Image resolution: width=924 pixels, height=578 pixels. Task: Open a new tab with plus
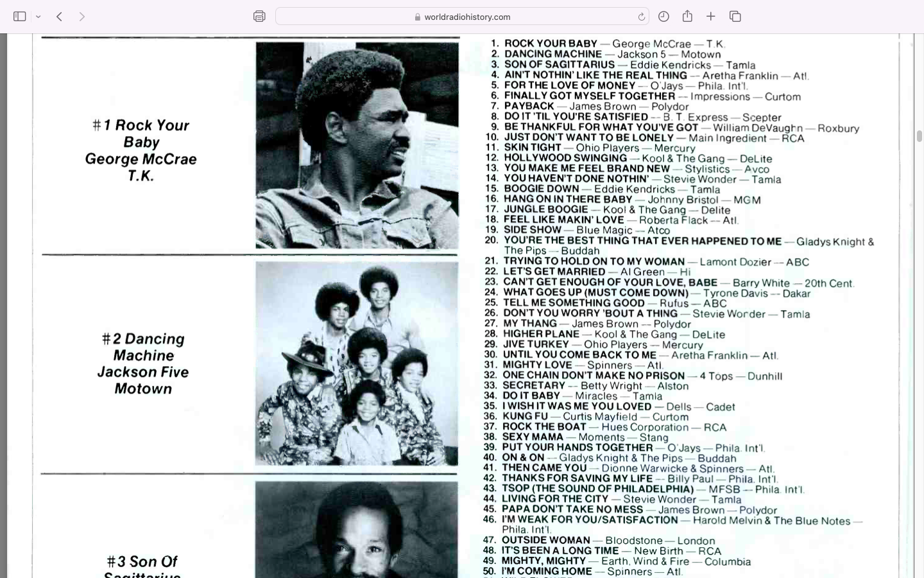(x=711, y=17)
